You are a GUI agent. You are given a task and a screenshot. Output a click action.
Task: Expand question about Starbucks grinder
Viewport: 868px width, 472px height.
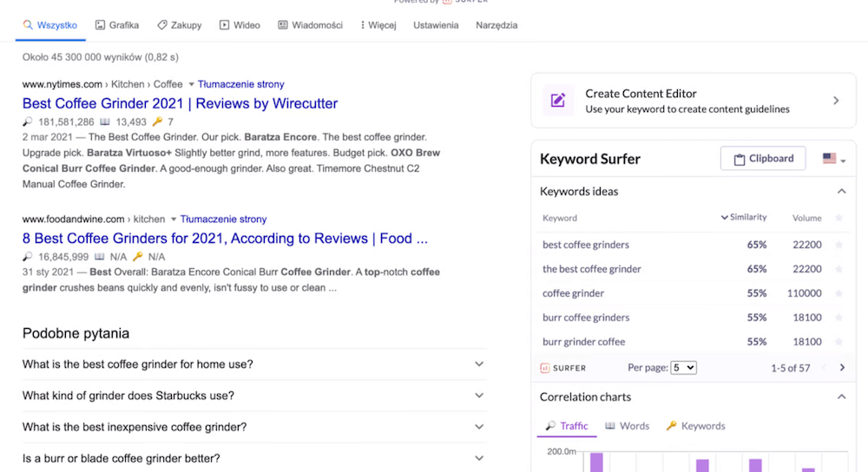tap(254, 396)
